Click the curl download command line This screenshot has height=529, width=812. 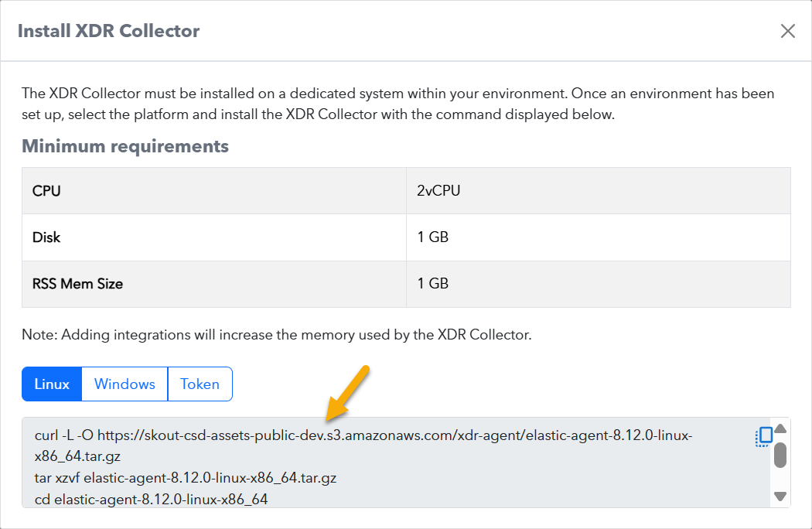[363, 436]
